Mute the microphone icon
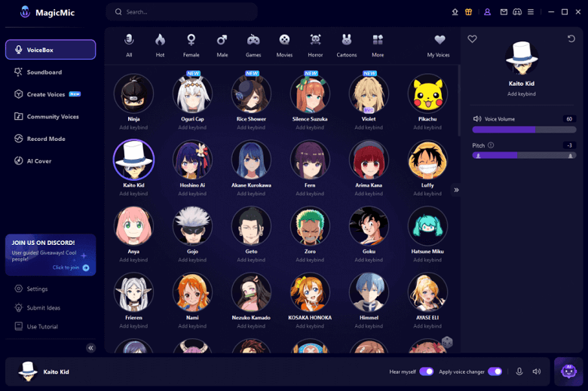 (x=519, y=371)
